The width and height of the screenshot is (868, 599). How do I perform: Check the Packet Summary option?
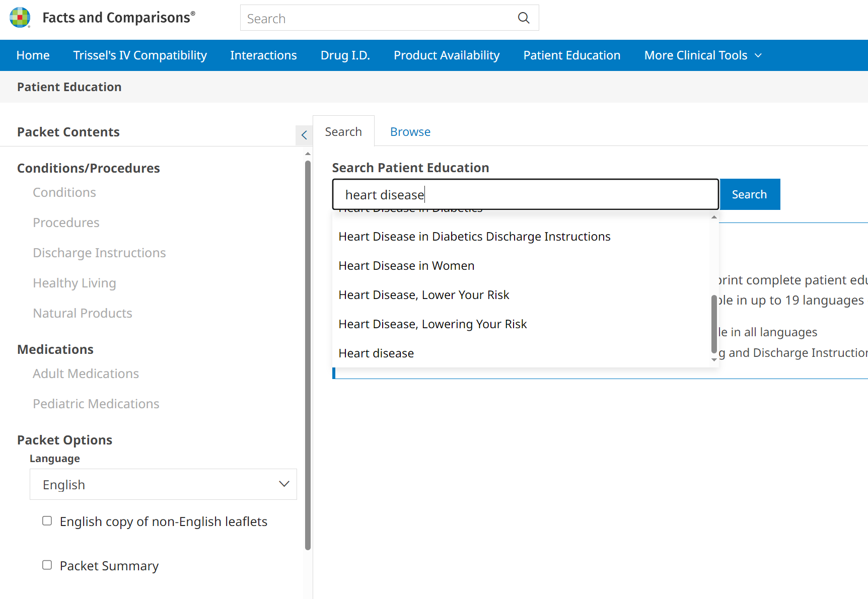[x=47, y=565]
